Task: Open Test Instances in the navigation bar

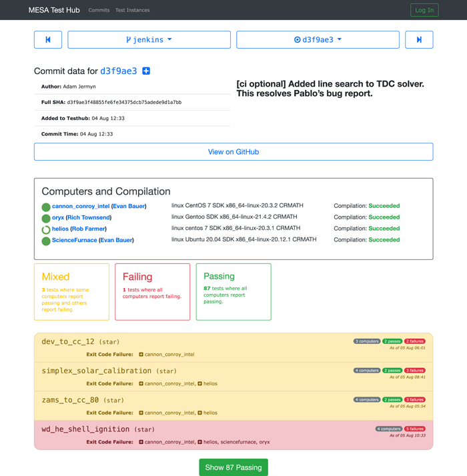Action: [x=133, y=10]
